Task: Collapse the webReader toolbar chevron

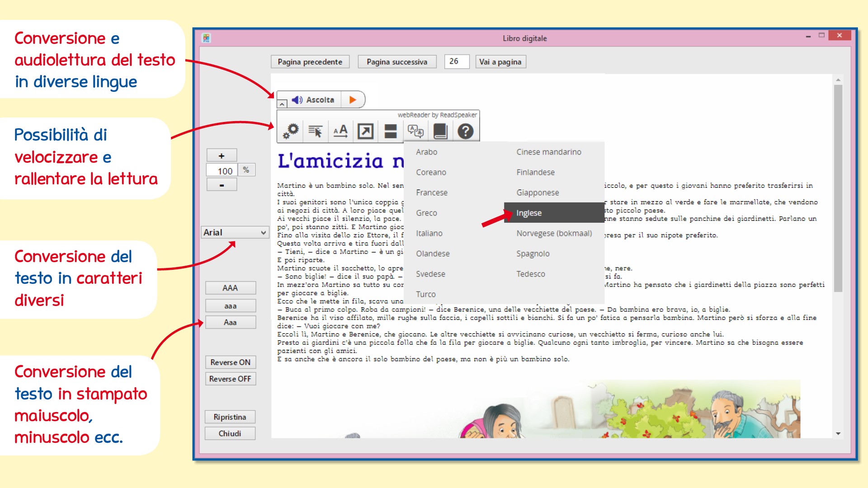Action: (282, 103)
